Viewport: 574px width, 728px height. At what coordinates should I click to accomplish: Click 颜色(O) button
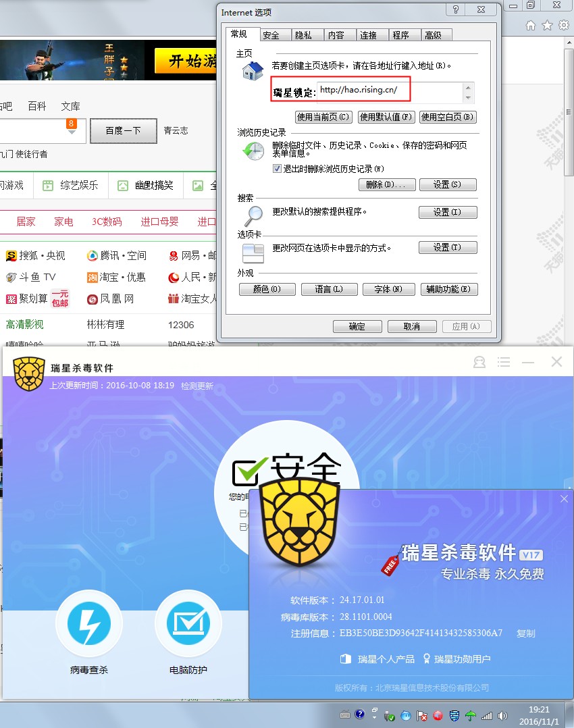[x=267, y=289]
